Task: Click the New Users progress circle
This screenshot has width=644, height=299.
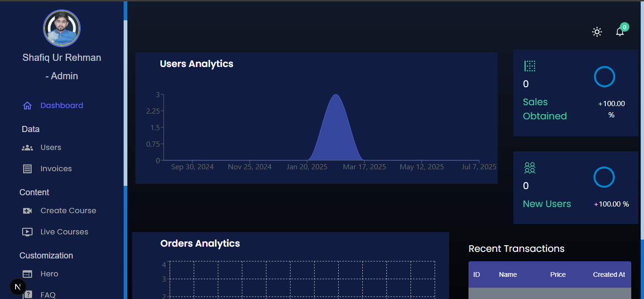Action: (604, 177)
